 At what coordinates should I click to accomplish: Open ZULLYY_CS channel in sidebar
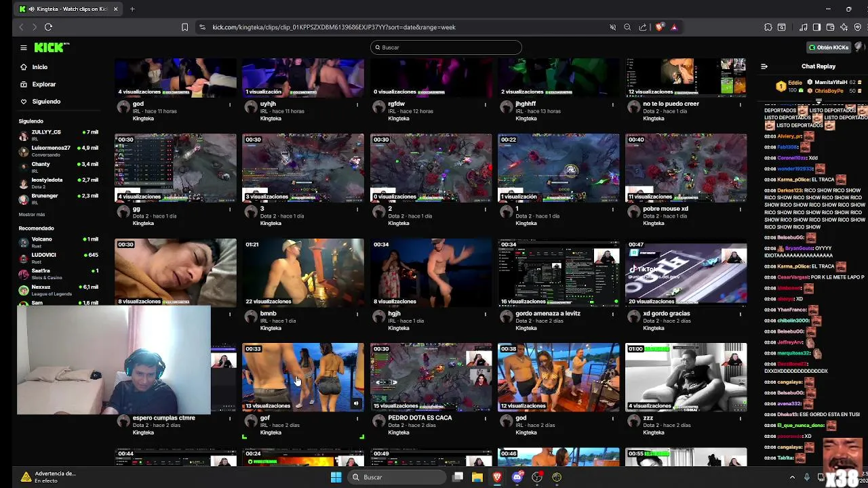[58, 135]
